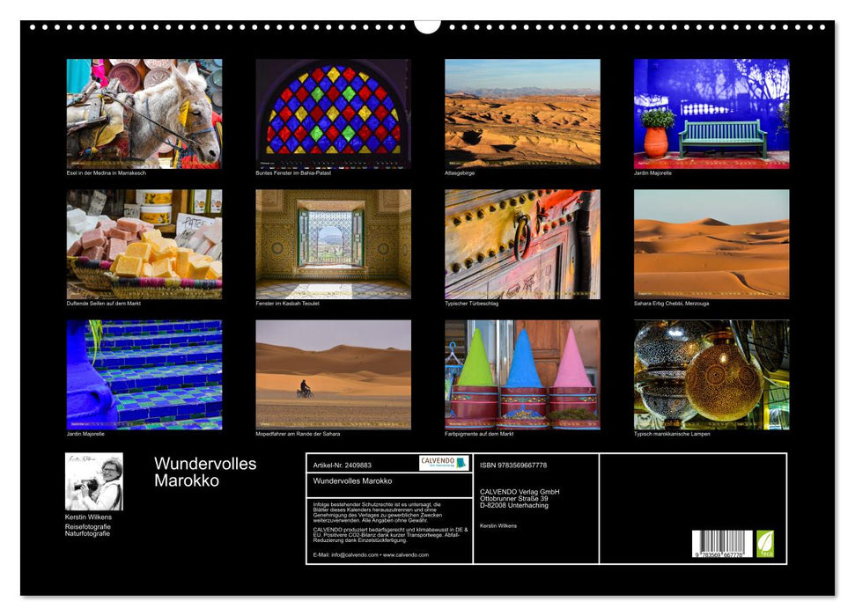This screenshot has height=616, width=855.
Task: Click the large 'Wundervolles Marokko' title
Action: tap(205, 472)
